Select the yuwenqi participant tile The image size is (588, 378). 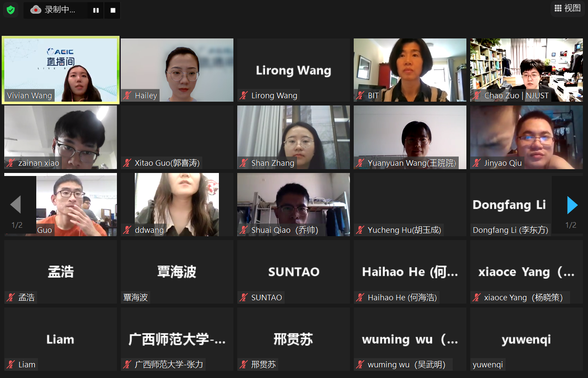tap(527, 339)
